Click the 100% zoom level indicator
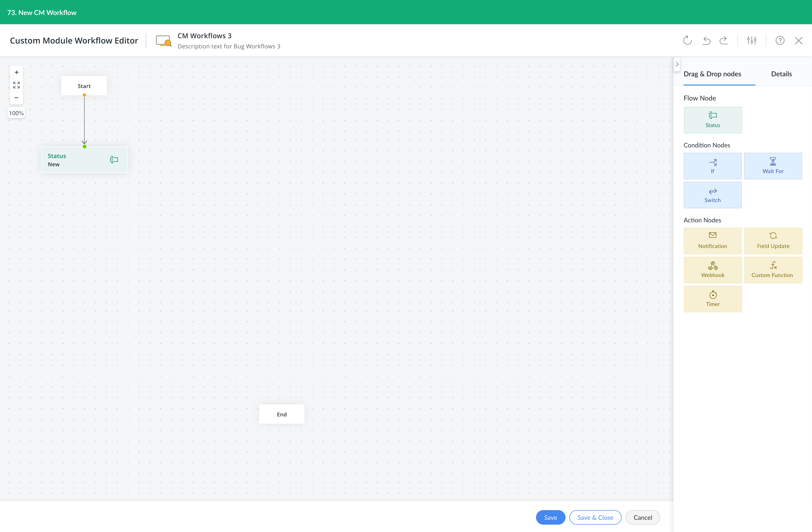This screenshot has width=812, height=532. [16, 113]
